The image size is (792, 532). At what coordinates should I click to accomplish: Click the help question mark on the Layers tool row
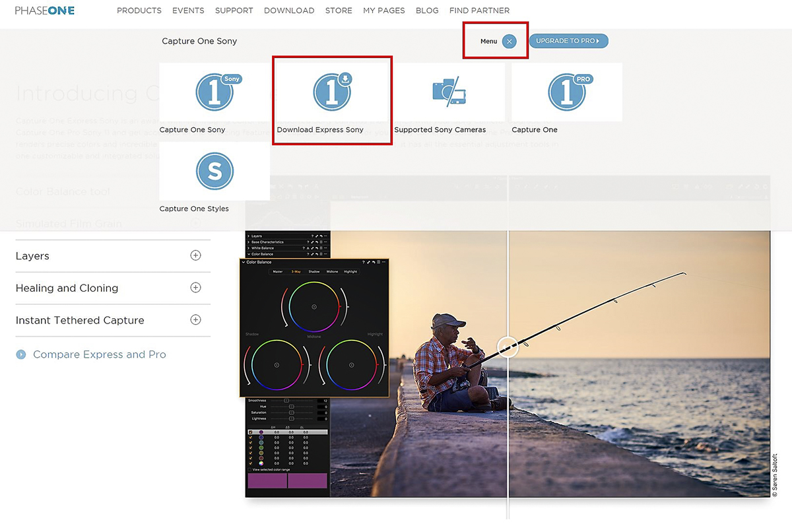312,236
